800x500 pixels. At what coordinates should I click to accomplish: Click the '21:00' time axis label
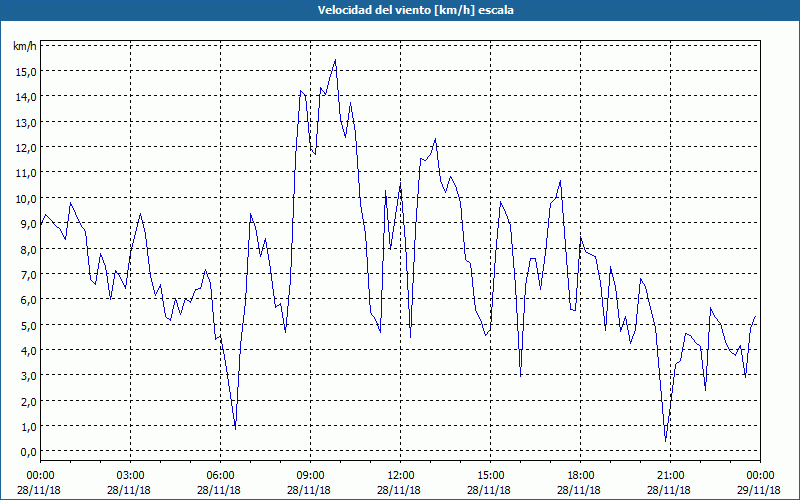click(670, 476)
